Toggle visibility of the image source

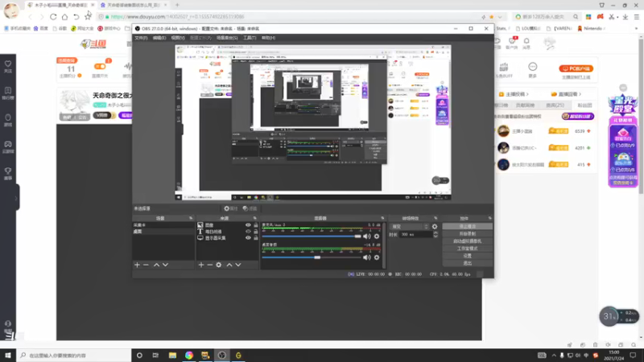[x=248, y=225]
